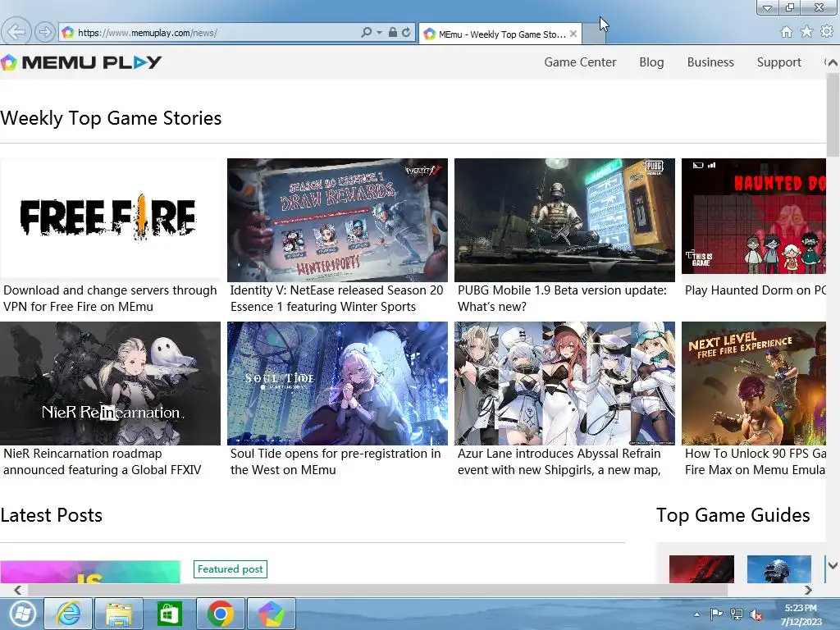Open 'Play Haunted Dorm on PC' link

tap(756, 290)
